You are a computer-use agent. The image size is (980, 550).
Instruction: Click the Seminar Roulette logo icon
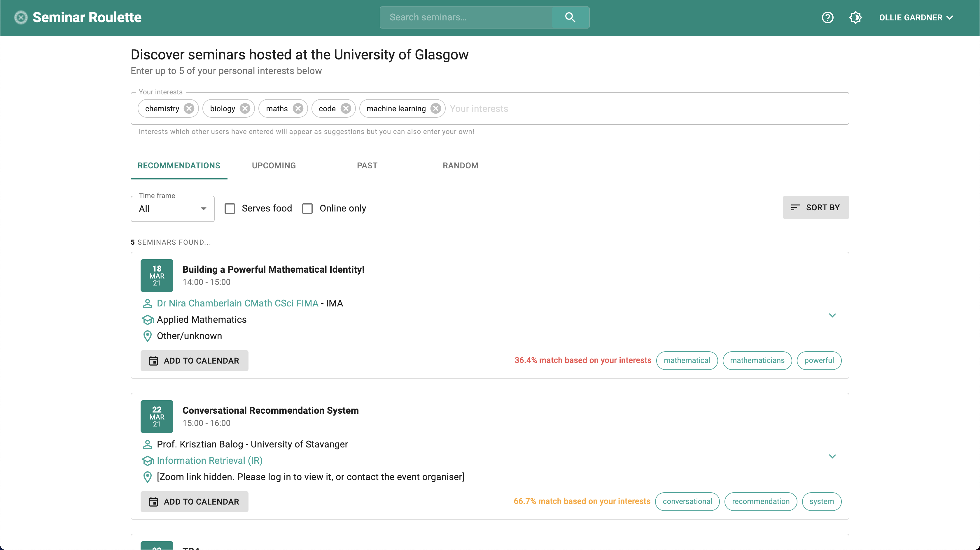[x=20, y=17]
